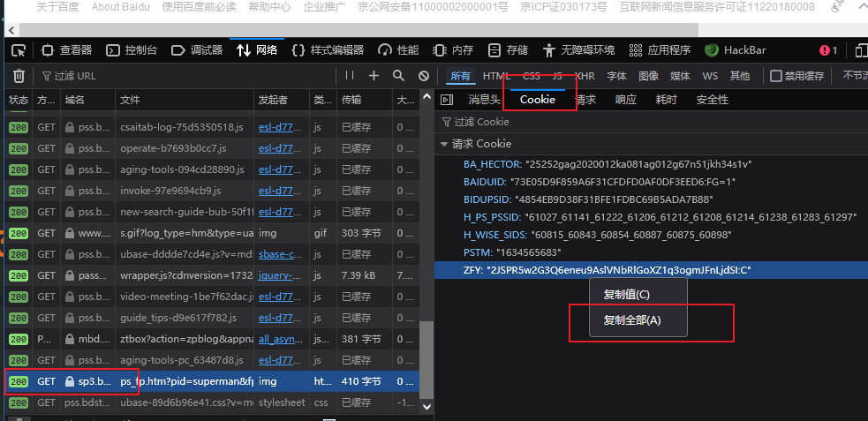Activate the element picker icon in devtools

click(x=19, y=50)
